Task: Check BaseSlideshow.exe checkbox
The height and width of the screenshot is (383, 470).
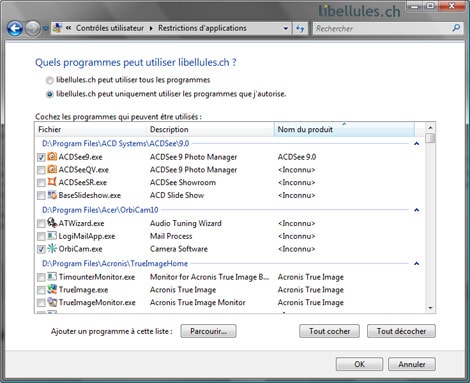Action: pyautogui.click(x=41, y=196)
